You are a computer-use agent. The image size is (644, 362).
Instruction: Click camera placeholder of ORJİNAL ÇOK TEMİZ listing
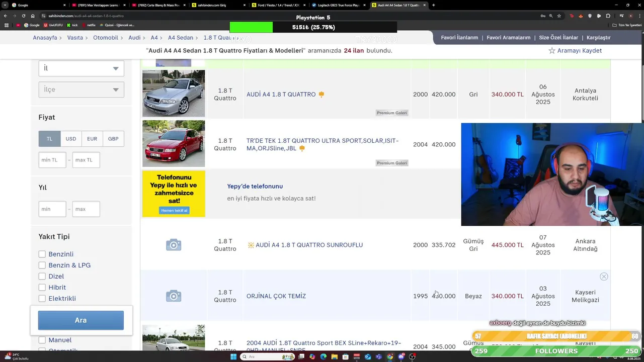(x=174, y=296)
